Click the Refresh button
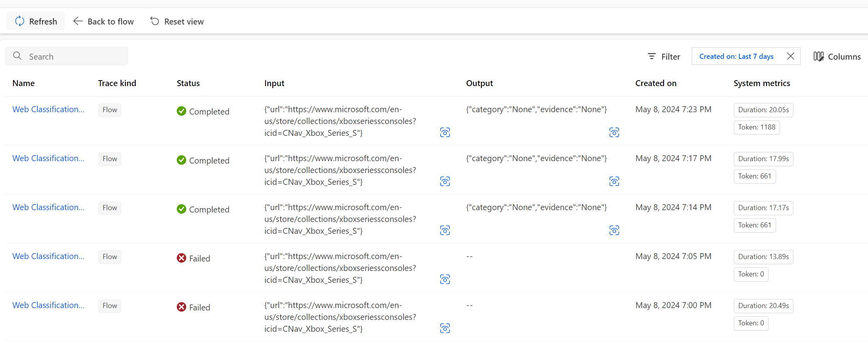The image size is (868, 359). tap(36, 21)
